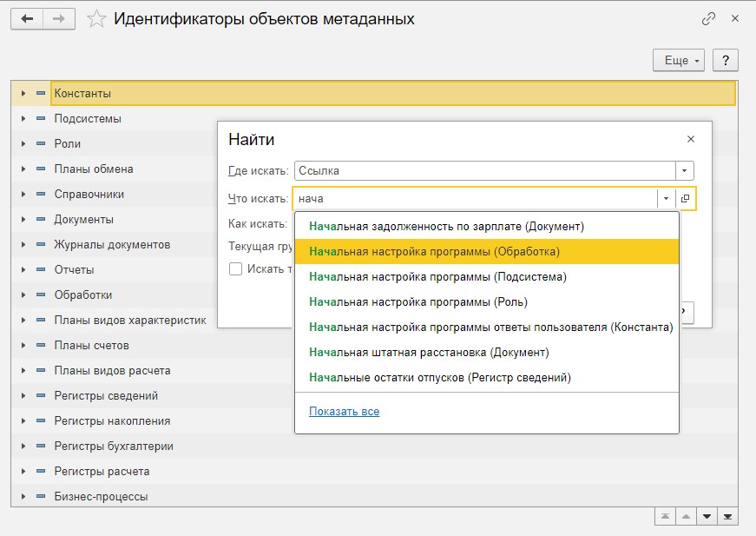The image size is (756, 536).
Task: Expand the Отчеты tree node
Action: click(x=23, y=269)
